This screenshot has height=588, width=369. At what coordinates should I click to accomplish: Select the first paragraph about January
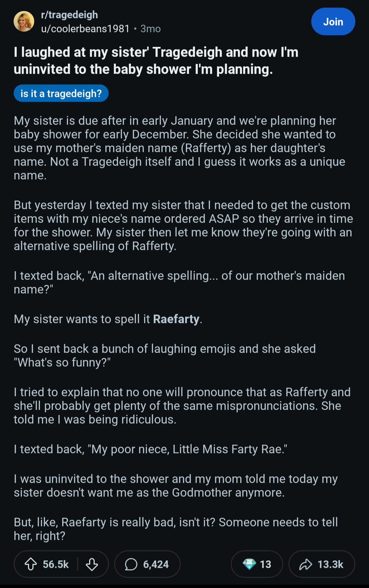(179, 148)
